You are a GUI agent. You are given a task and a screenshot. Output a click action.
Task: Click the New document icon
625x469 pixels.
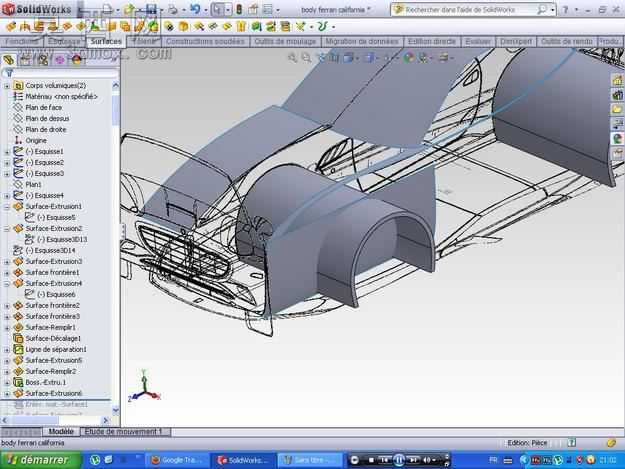[x=107, y=9]
